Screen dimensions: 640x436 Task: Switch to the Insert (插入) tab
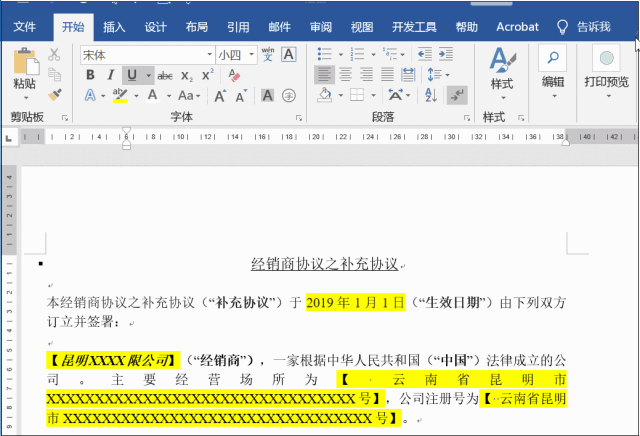114,27
